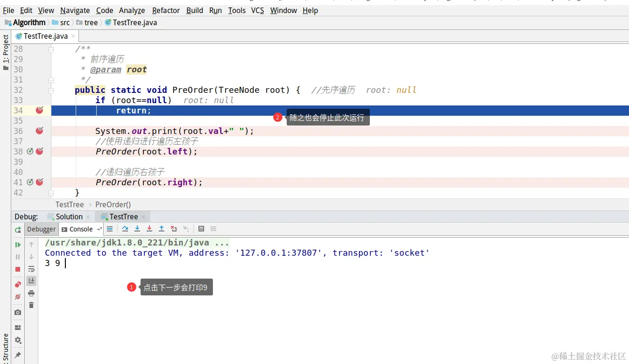Resume program with green play icon
Image resolution: width=629 pixels, height=364 pixels.
(18, 245)
